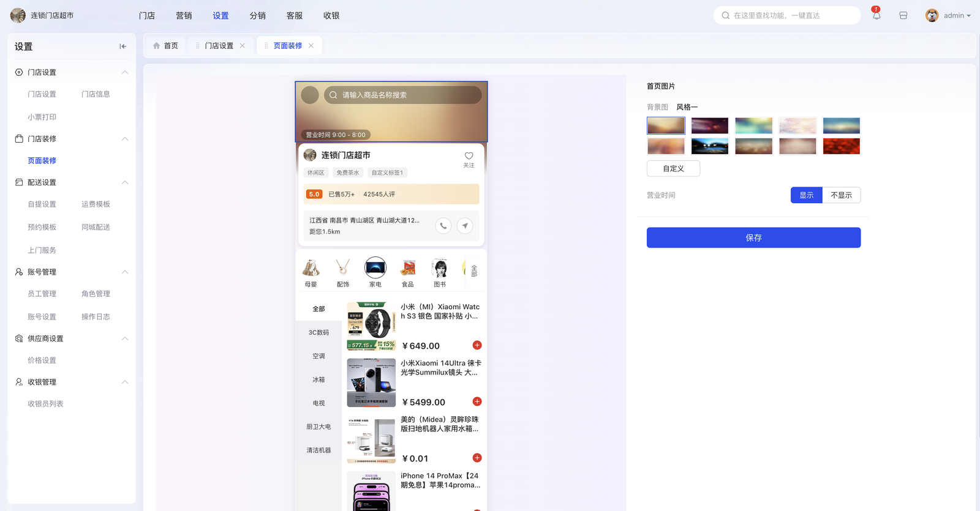Viewport: 980px width, 511px height.
Task: Collapse the 门店设置 sidebar group
Action: 125,72
